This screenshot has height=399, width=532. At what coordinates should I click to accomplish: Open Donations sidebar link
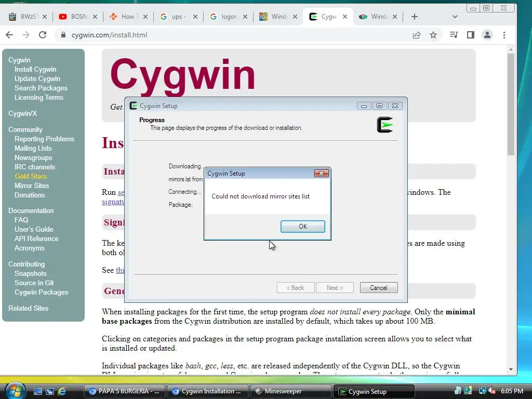tap(30, 195)
